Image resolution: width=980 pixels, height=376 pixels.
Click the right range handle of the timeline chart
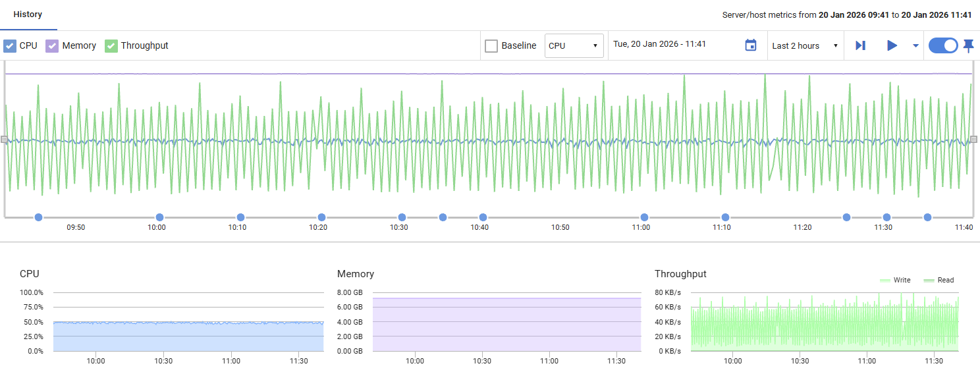click(974, 139)
